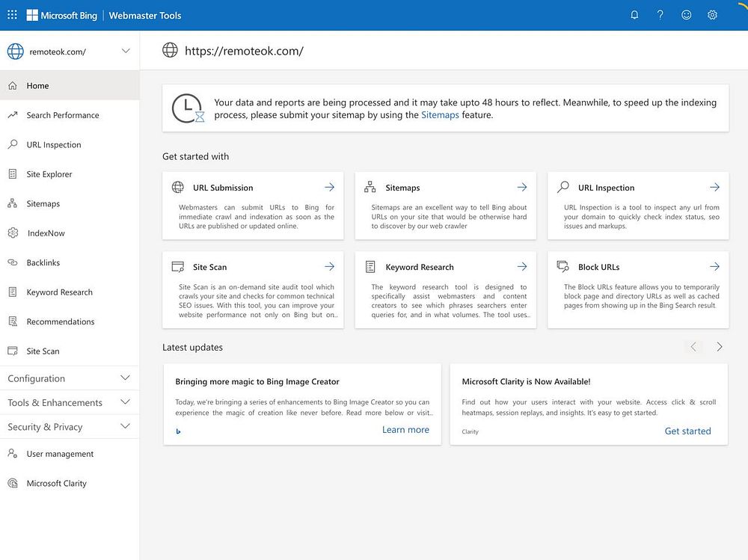
Task: Click the Sitemaps link in the notice
Action: 440,115
